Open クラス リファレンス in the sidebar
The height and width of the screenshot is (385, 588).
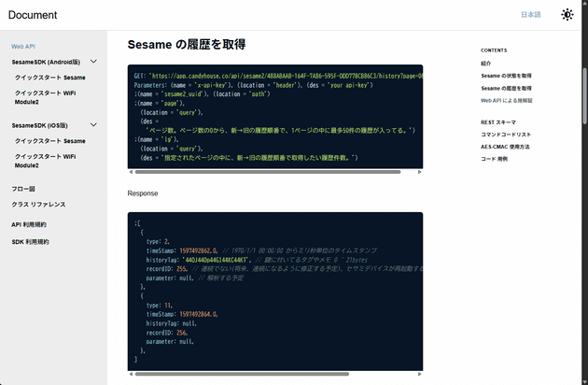[38, 205]
